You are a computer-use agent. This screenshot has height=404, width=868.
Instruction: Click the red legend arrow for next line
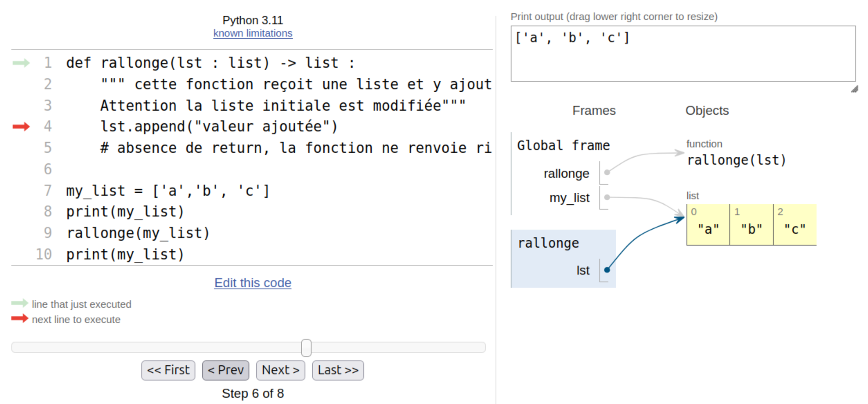coord(20,318)
